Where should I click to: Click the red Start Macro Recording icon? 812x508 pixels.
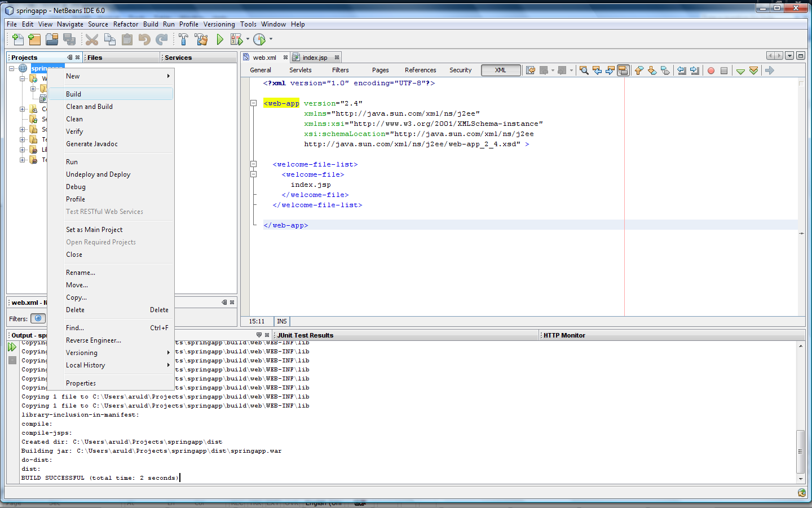point(711,71)
